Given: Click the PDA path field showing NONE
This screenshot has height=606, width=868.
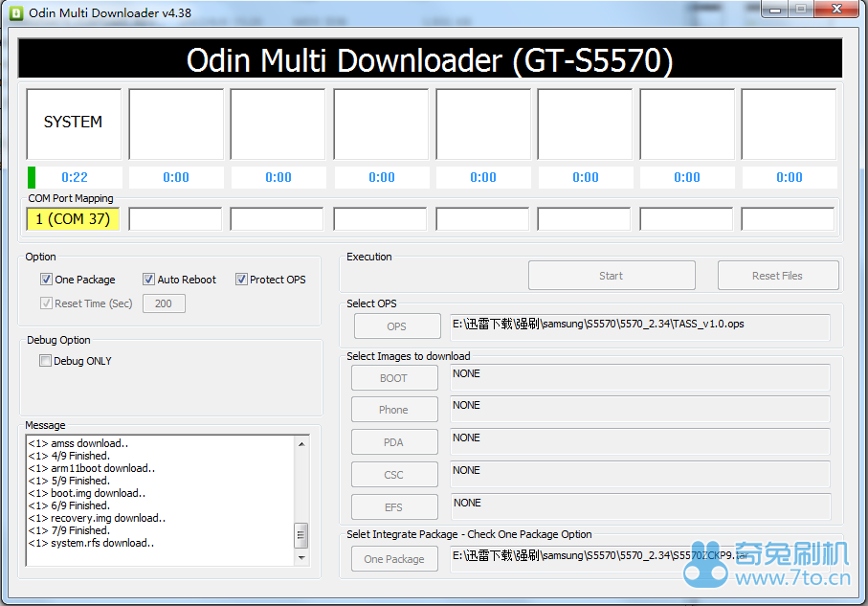Looking at the screenshot, I should pyautogui.click(x=640, y=441).
